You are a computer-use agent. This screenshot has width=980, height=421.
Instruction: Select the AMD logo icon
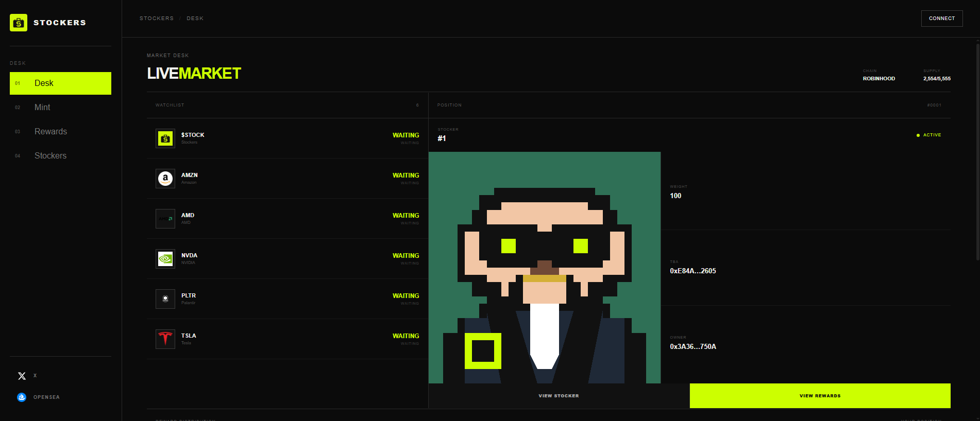coord(165,219)
